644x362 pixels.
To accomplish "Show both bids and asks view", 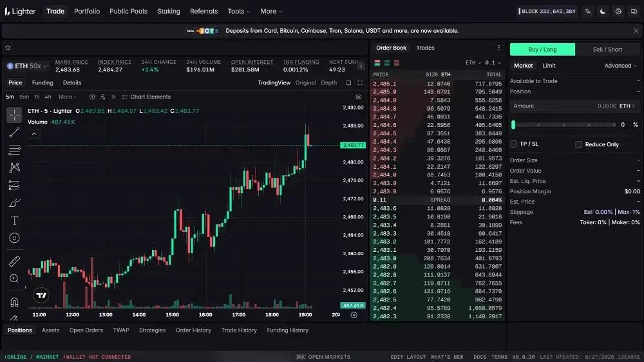I will click(x=377, y=63).
